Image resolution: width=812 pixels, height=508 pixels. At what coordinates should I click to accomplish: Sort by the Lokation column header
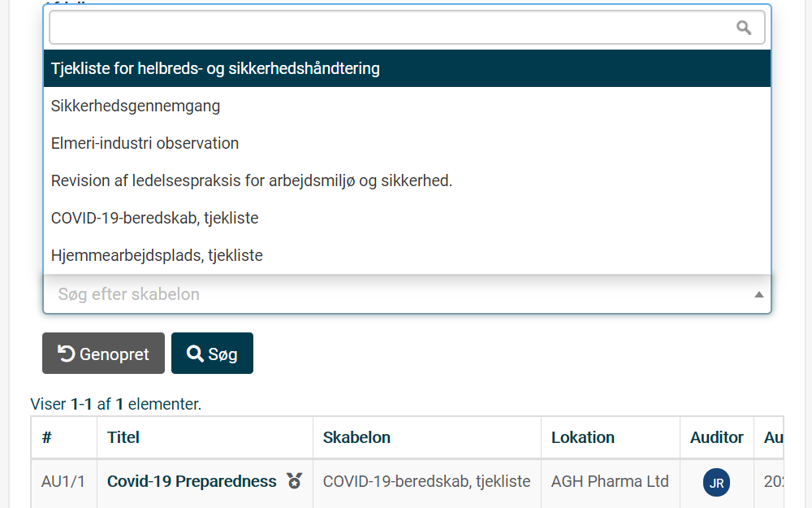click(582, 437)
